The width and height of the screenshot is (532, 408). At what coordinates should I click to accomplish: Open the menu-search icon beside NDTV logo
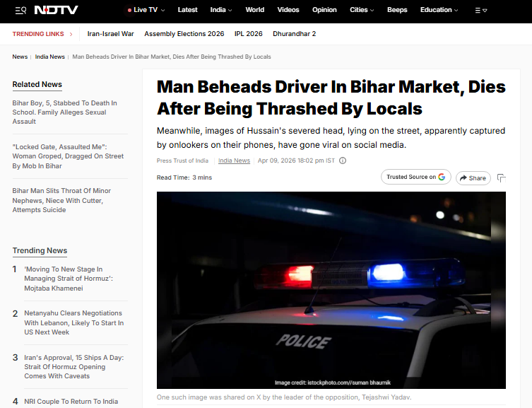pyautogui.click(x=20, y=10)
